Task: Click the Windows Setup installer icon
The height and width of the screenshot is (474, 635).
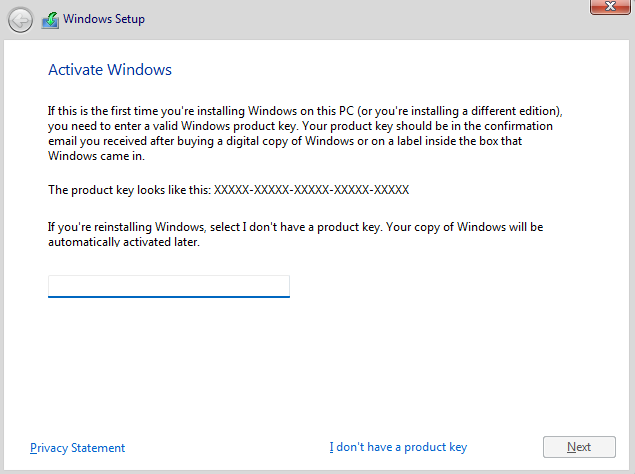Action: pos(50,20)
